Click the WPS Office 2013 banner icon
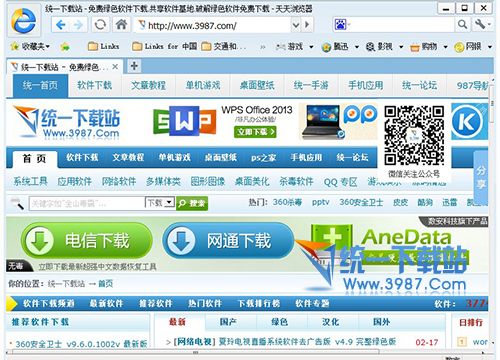Screen dimensions: 500x360 coord(184,120)
